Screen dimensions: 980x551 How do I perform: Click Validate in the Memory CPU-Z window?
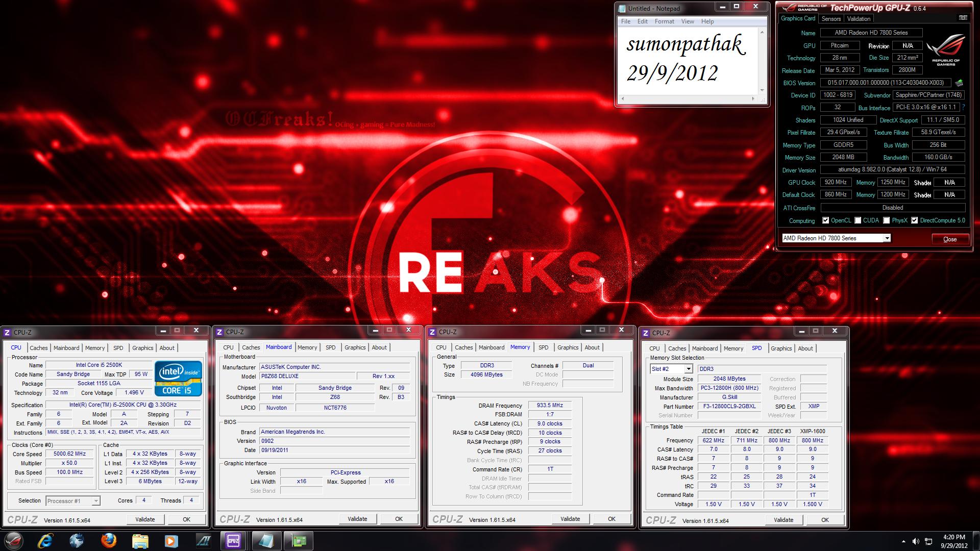coord(570,519)
